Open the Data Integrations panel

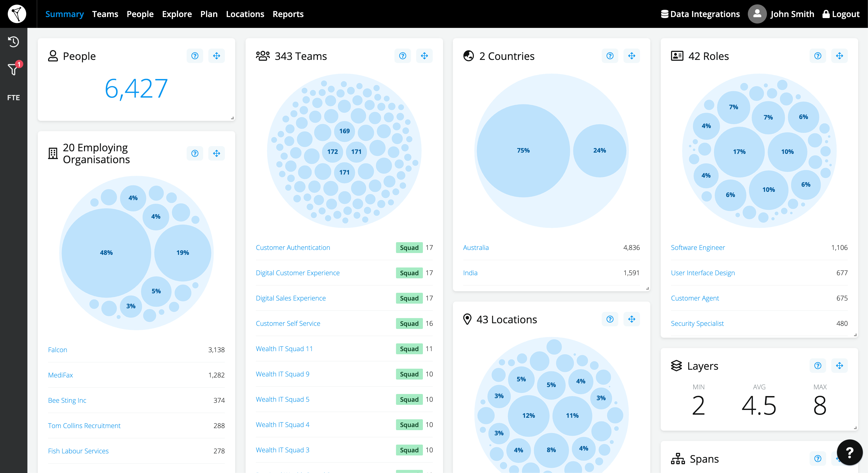tap(700, 14)
